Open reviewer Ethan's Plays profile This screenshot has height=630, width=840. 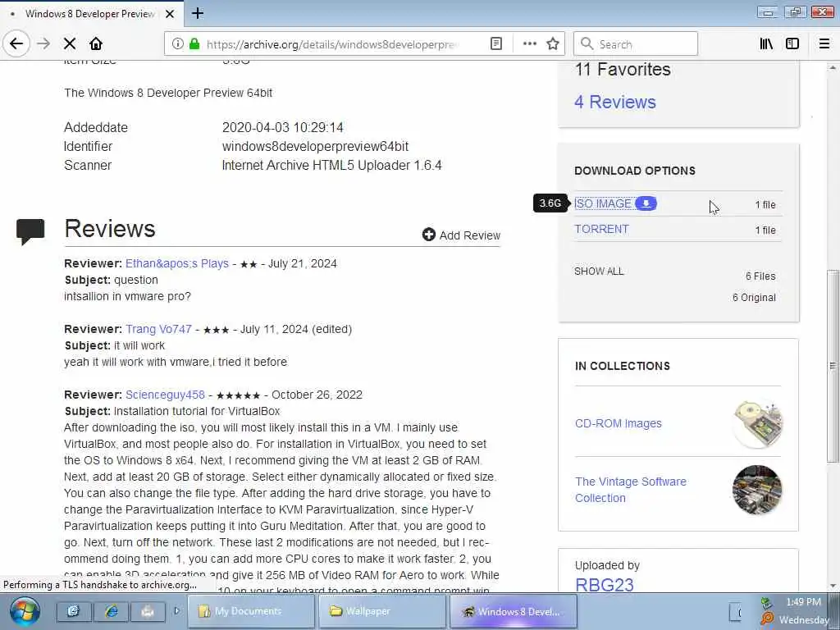pos(177,263)
